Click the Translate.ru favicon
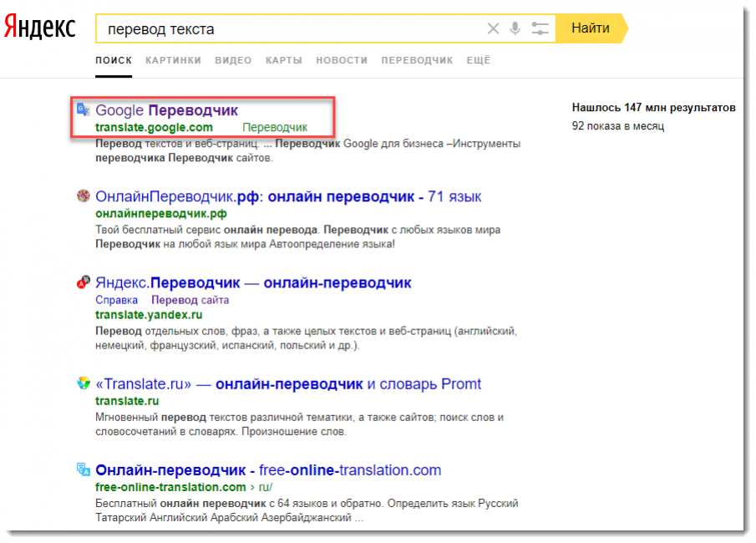This screenshot has width=756, height=543. coord(84,383)
